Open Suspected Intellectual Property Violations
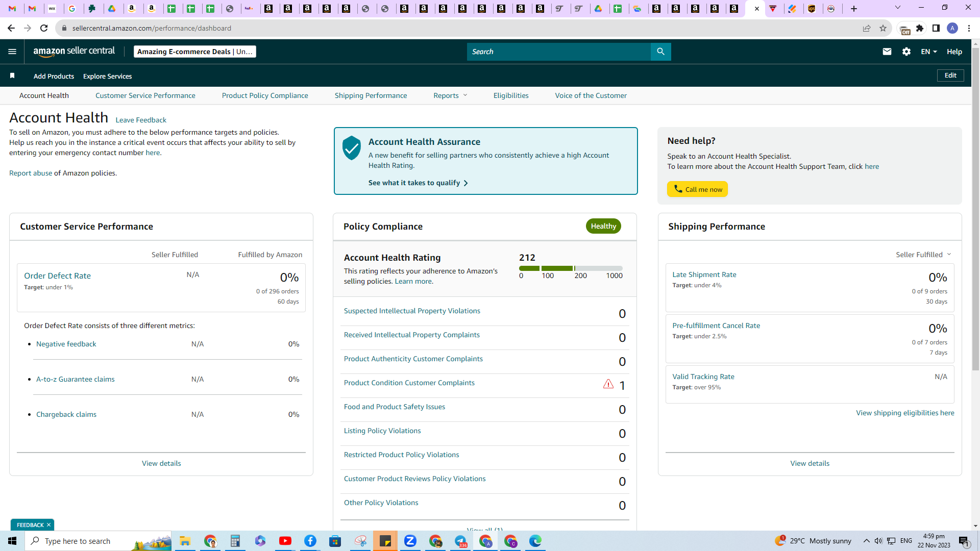The width and height of the screenshot is (980, 551). pyautogui.click(x=412, y=311)
